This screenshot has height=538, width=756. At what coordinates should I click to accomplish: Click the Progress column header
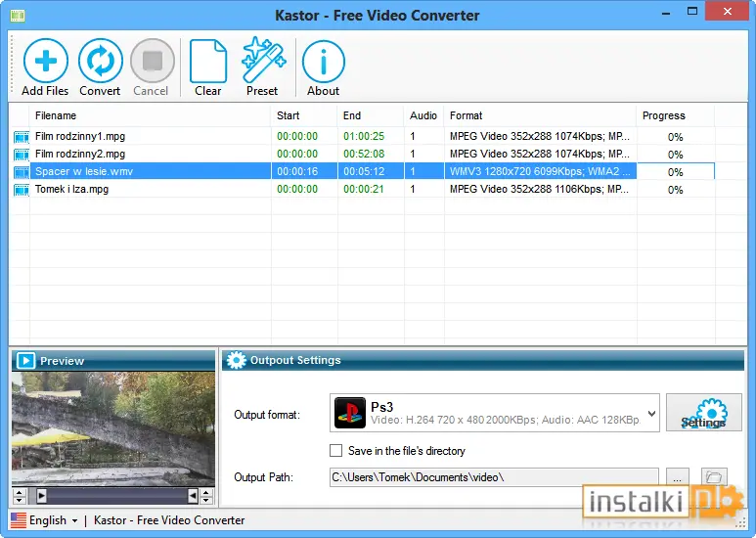point(675,115)
